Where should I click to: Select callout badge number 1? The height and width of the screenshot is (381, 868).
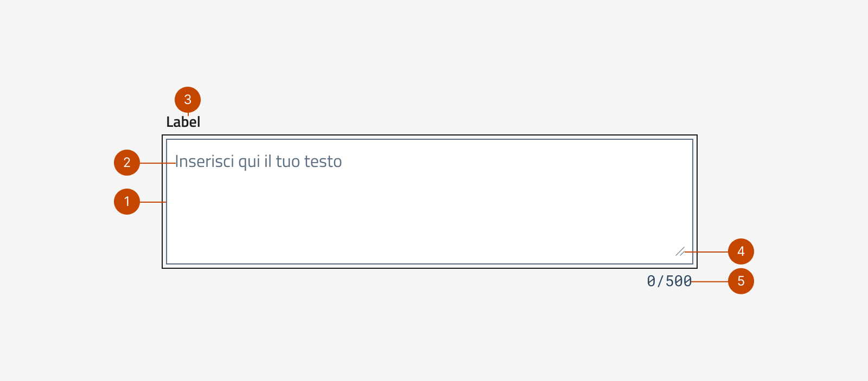[126, 202]
